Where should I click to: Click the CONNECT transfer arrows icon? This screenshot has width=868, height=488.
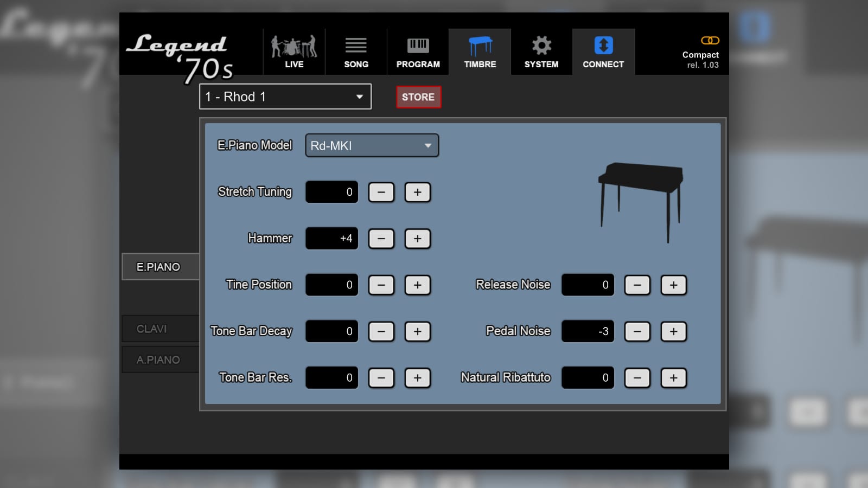click(603, 44)
